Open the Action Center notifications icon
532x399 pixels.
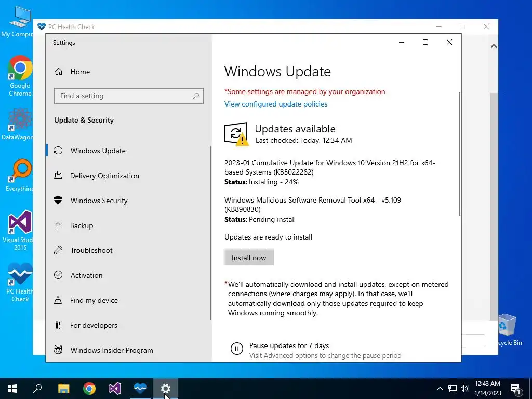pyautogui.click(x=516, y=389)
